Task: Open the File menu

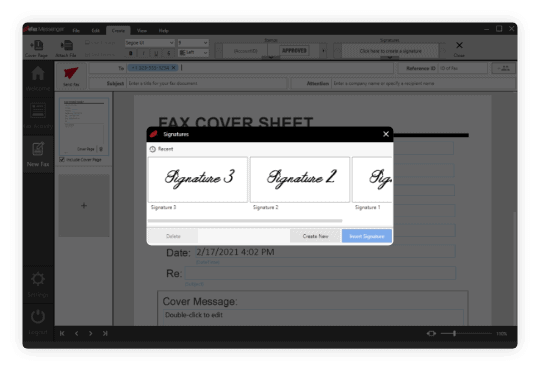Action: coord(76,31)
